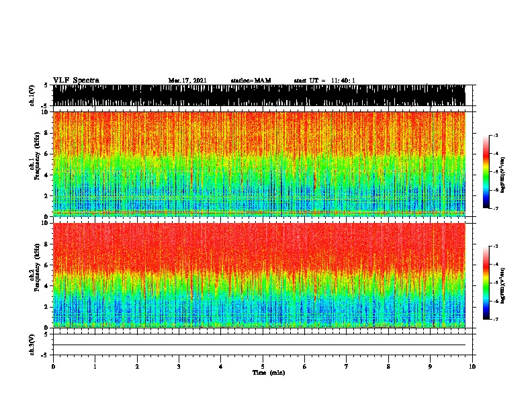Viewport: 532px width, 411px height.
Task: Click the '5' minute tick on time axis
Action: coord(263,367)
